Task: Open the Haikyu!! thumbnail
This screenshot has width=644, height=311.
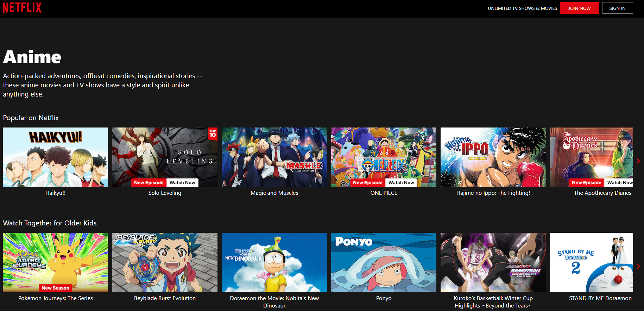Action: [x=55, y=157]
